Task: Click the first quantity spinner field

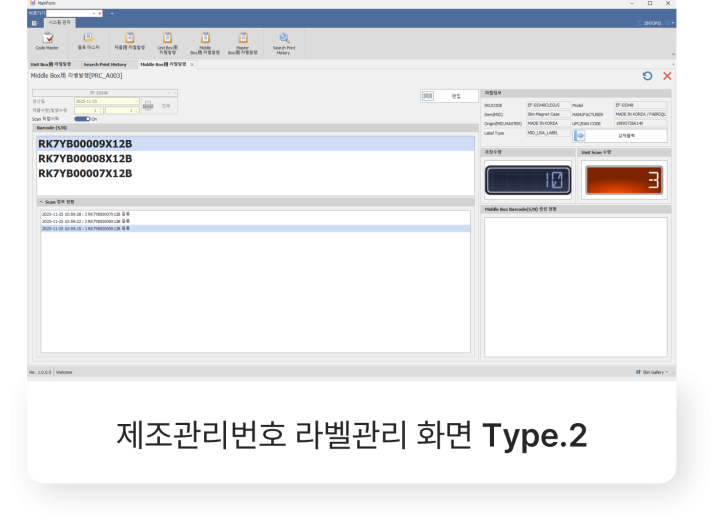Action: 89,110
